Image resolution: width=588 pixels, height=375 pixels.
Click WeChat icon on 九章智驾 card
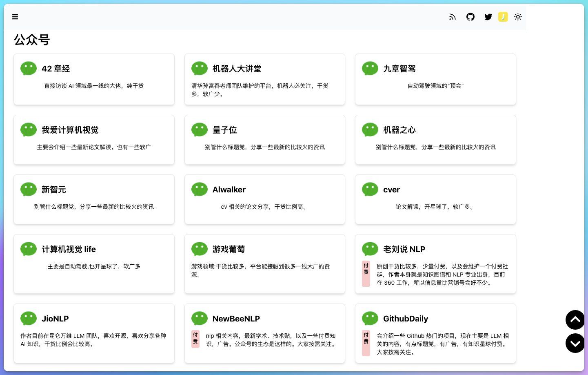[x=370, y=69]
